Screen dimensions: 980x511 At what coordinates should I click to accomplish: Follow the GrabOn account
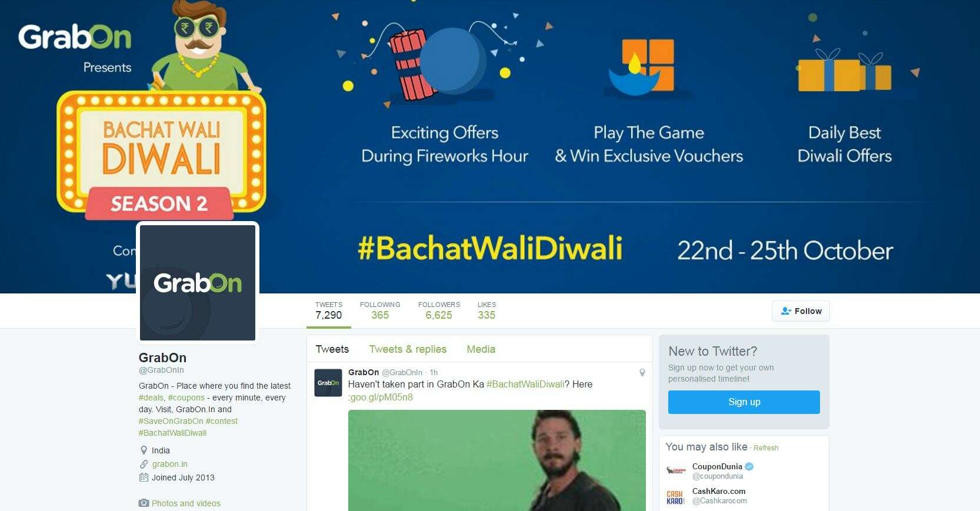(x=801, y=311)
